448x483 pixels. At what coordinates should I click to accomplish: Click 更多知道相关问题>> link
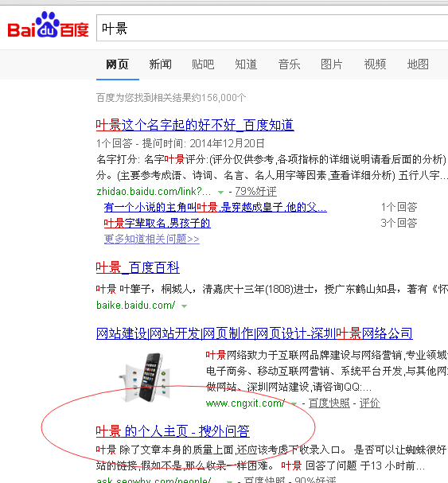point(152,239)
